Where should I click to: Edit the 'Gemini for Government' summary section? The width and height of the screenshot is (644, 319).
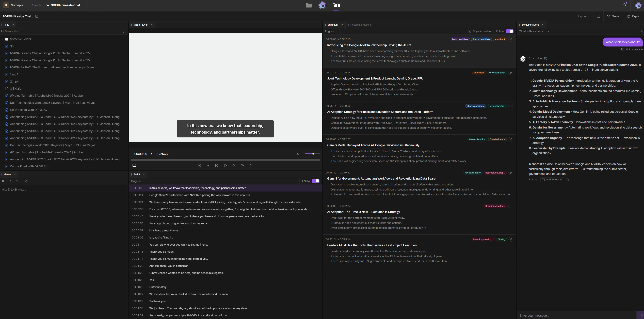point(511,173)
